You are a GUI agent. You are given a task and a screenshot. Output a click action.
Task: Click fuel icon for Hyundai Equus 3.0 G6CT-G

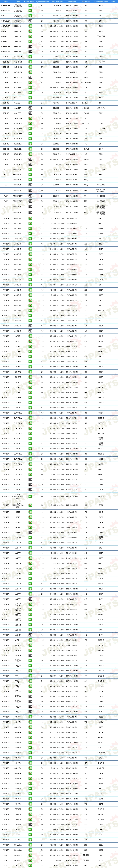pos(30,496)
